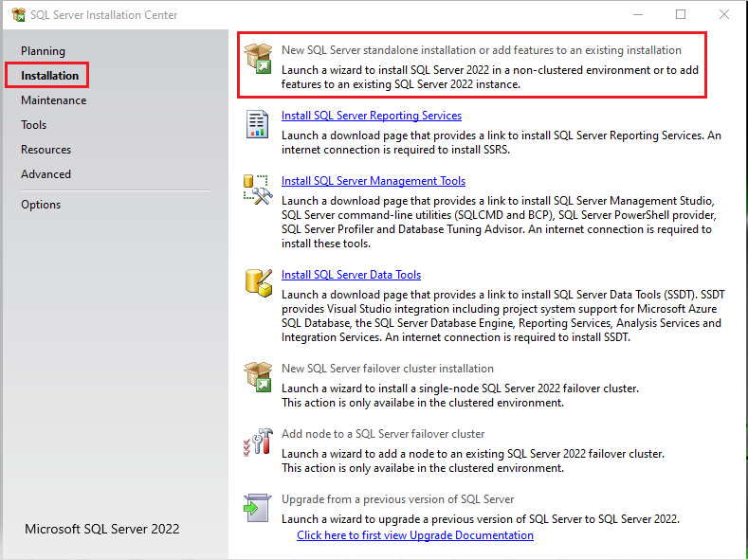
Task: Click the SQL Server Data Tools icon
Action: 258,282
